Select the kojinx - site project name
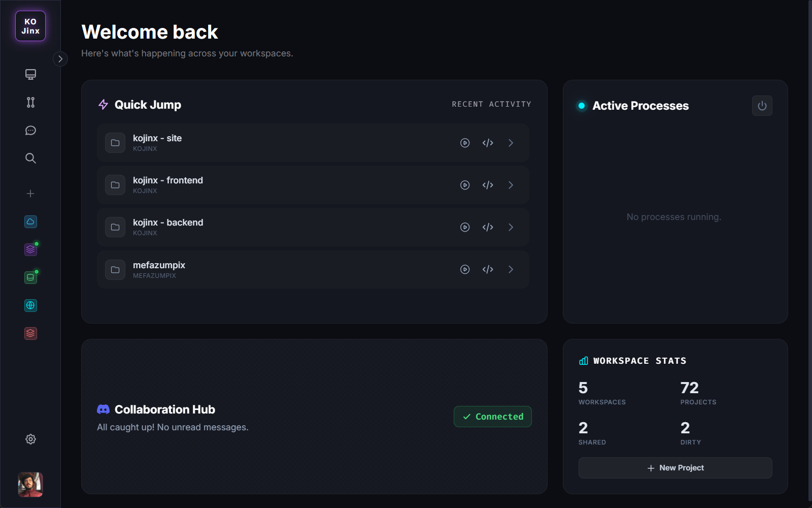This screenshot has width=812, height=508. [x=157, y=138]
